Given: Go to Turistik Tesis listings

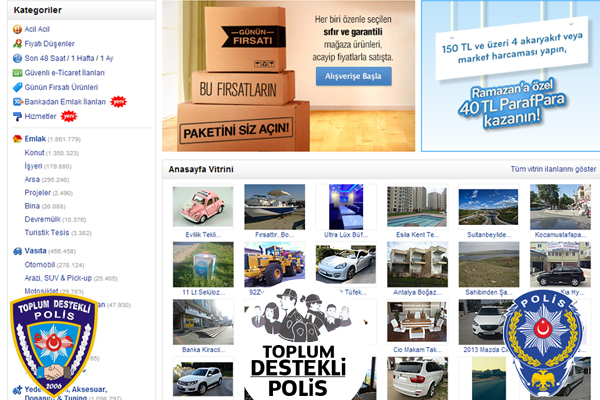Looking at the screenshot, I should [x=44, y=231].
